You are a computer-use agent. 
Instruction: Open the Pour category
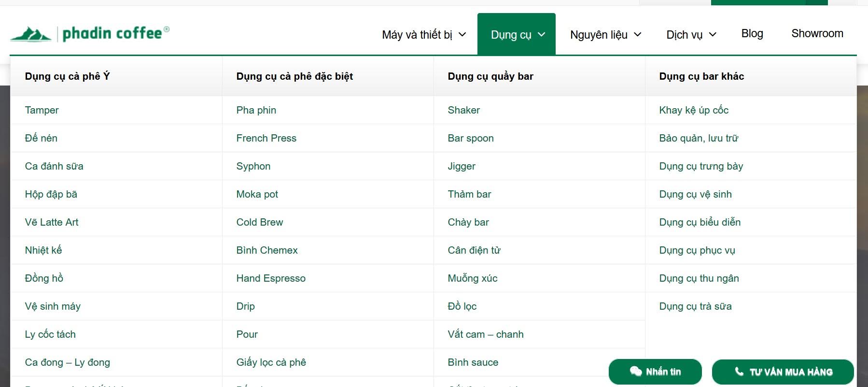[247, 334]
